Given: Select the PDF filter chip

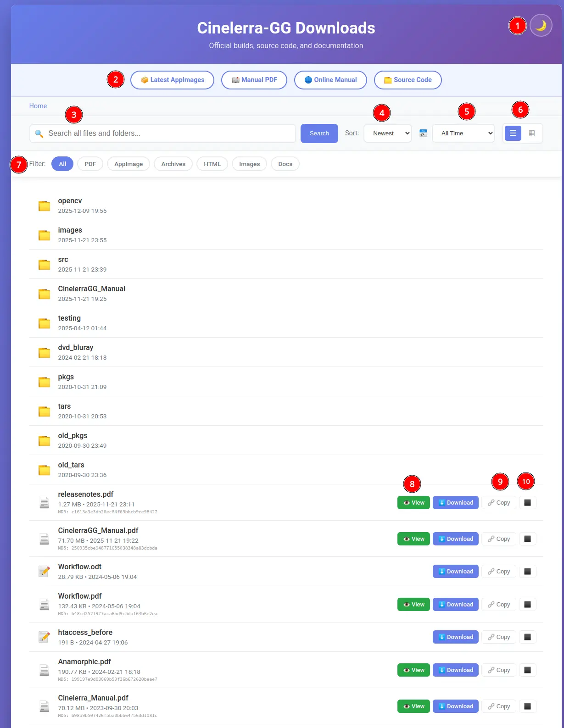Looking at the screenshot, I should coord(90,164).
